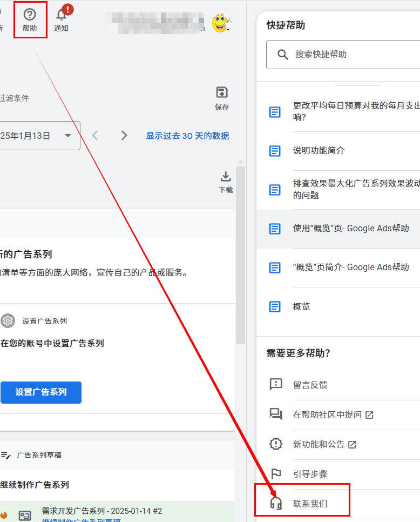Go to the previous date range
Screen dimensions: 420x522
pyautogui.click(x=96, y=136)
